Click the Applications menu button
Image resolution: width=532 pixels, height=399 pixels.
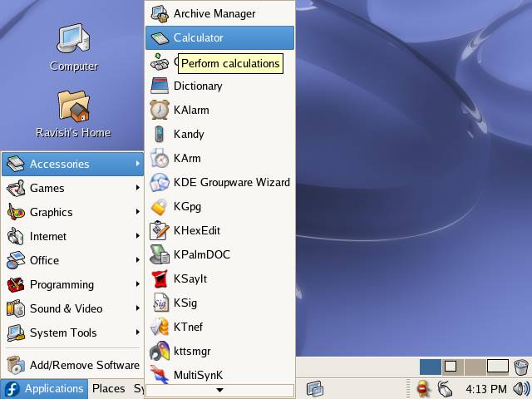pos(44,388)
